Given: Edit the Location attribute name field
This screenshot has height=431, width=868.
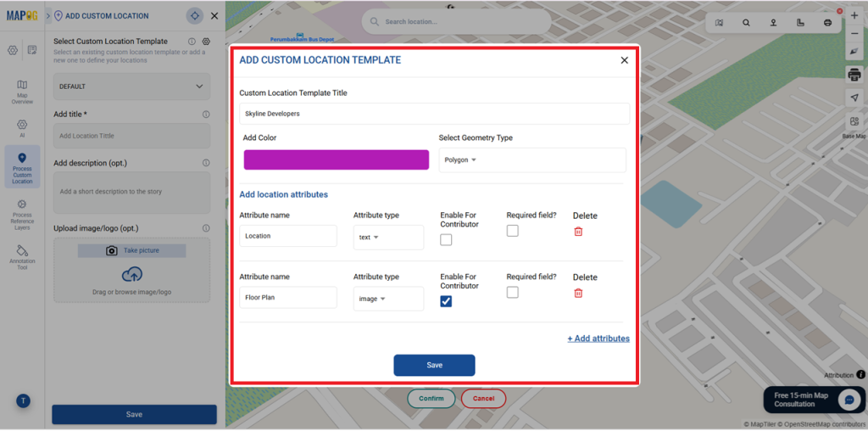Looking at the screenshot, I should coord(288,236).
